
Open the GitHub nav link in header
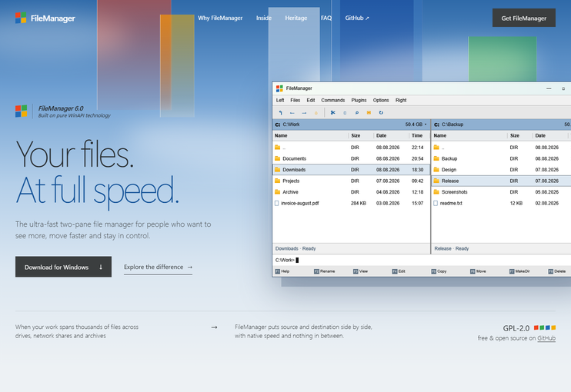[357, 18]
